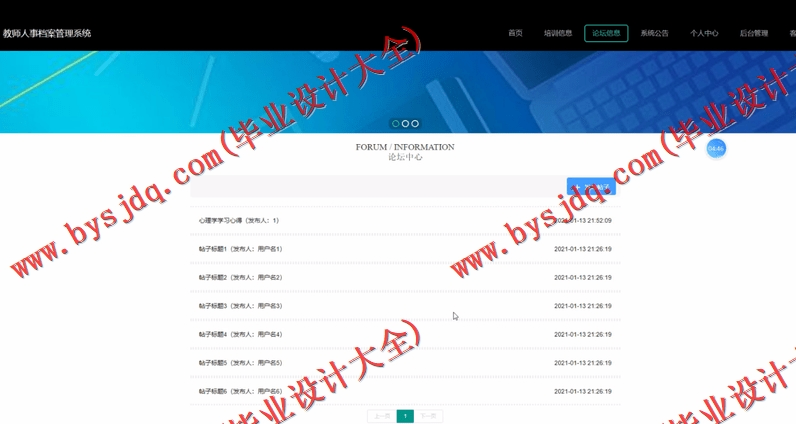Go to 培训信息 in the navigation bar
The width and height of the screenshot is (796, 424).
(x=558, y=33)
